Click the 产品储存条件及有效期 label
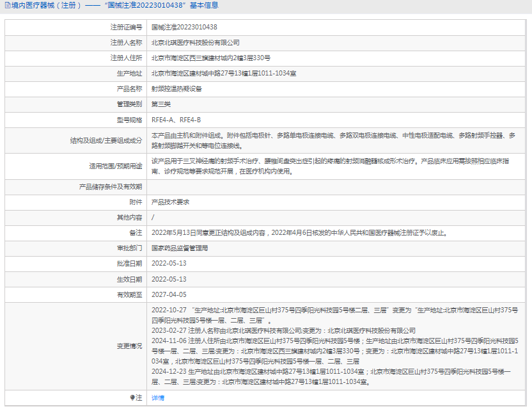Image resolution: width=532 pixels, height=409 pixels. (x=110, y=187)
